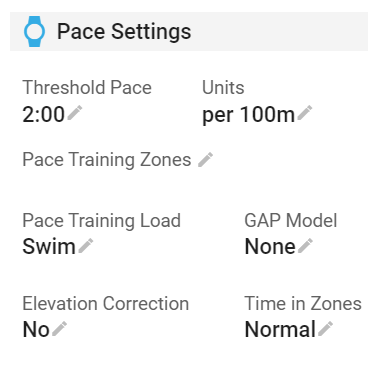Screen dimensions: 375x383
Task: Click the blue watch icon in the header
Action: pyautogui.click(x=34, y=31)
